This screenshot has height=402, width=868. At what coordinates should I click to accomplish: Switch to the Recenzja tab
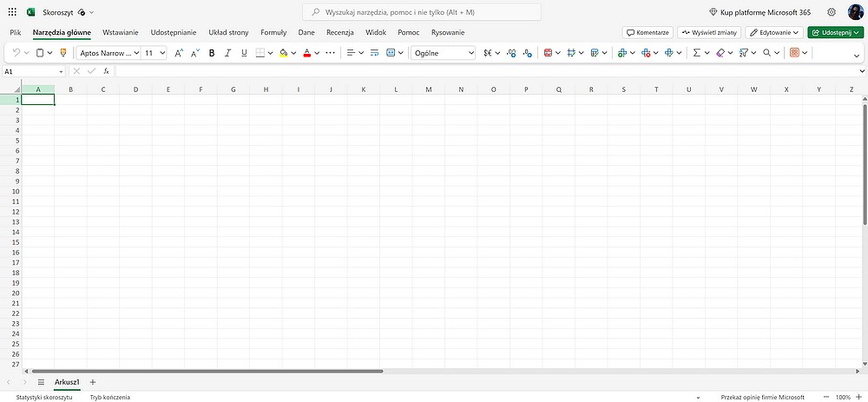340,33
